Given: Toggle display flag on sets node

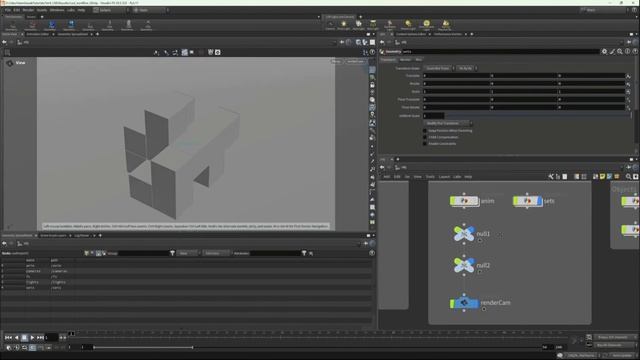Looking at the screenshot, I should click(x=540, y=201).
